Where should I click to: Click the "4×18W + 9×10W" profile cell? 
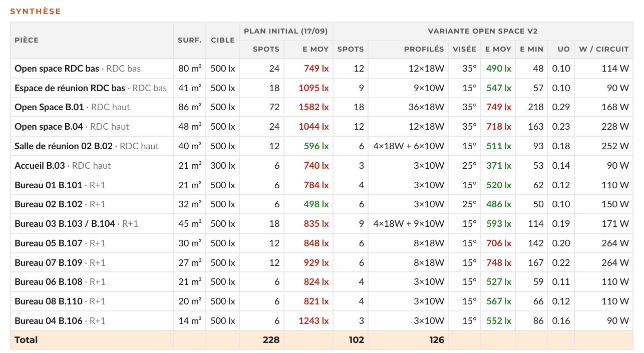(x=409, y=224)
